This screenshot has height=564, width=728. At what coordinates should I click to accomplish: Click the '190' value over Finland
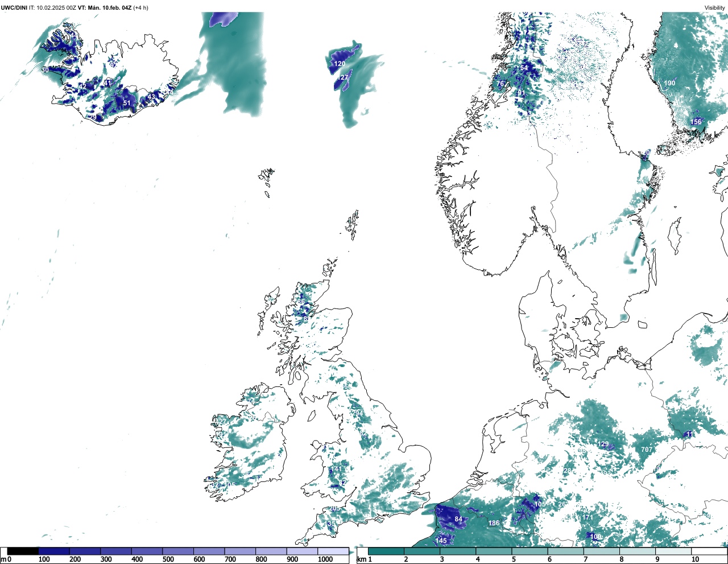pyautogui.click(x=670, y=83)
